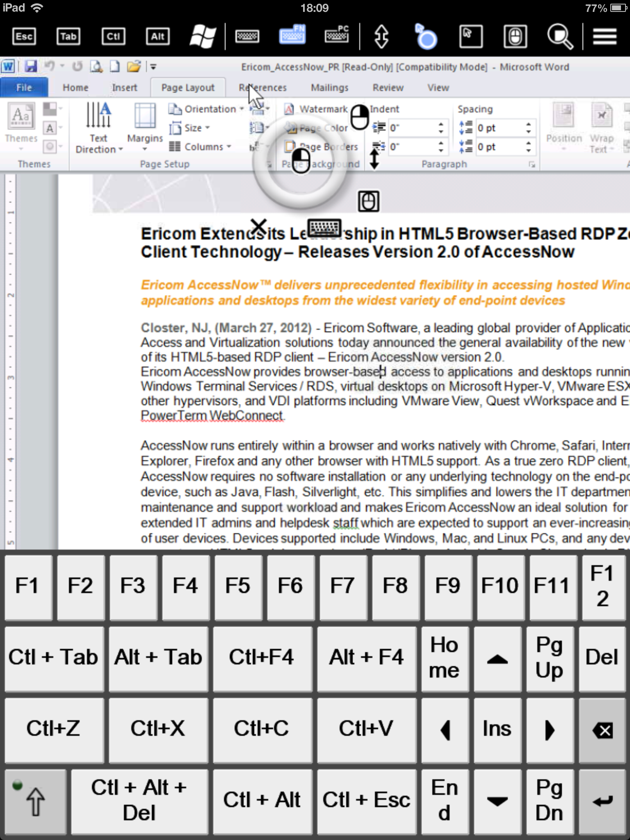
Task: Close the pointer overlay with X
Action: pyautogui.click(x=258, y=226)
